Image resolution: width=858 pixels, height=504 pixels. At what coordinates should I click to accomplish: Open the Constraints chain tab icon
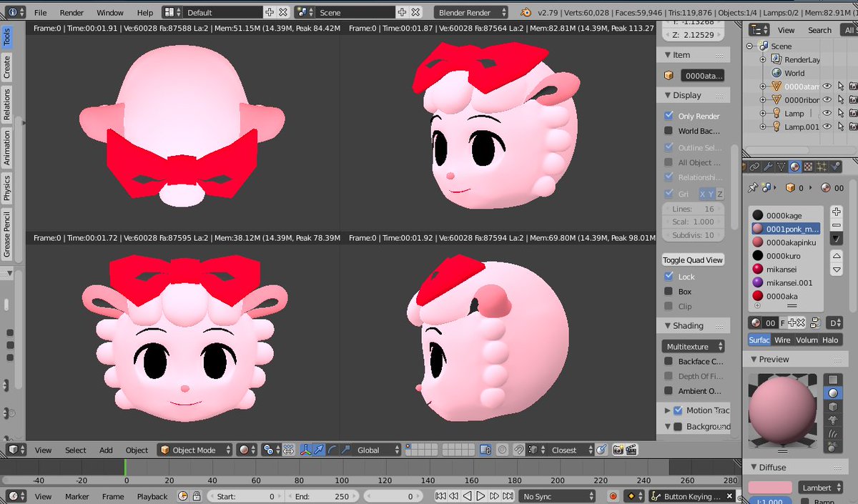(754, 167)
